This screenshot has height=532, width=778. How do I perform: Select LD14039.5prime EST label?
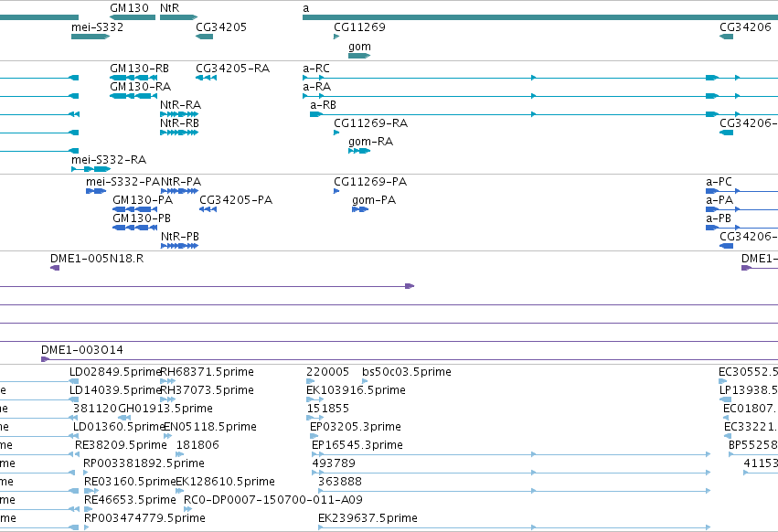[x=114, y=390]
